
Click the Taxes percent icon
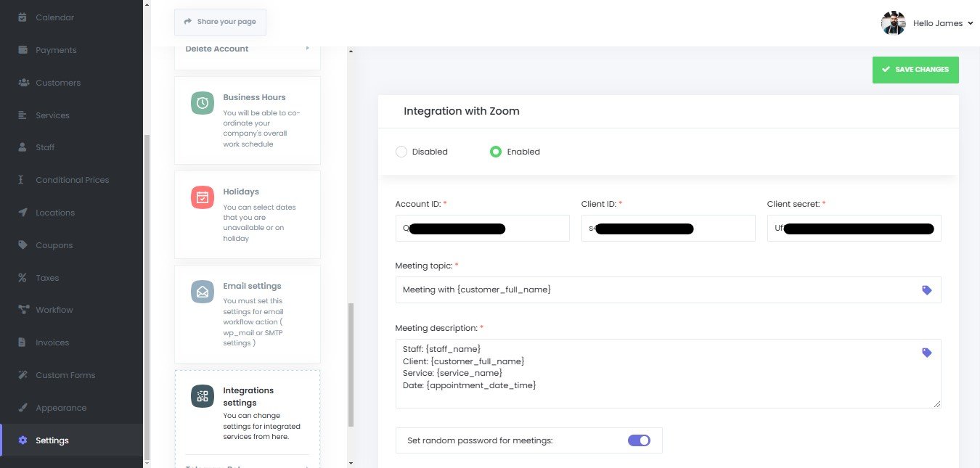[23, 278]
